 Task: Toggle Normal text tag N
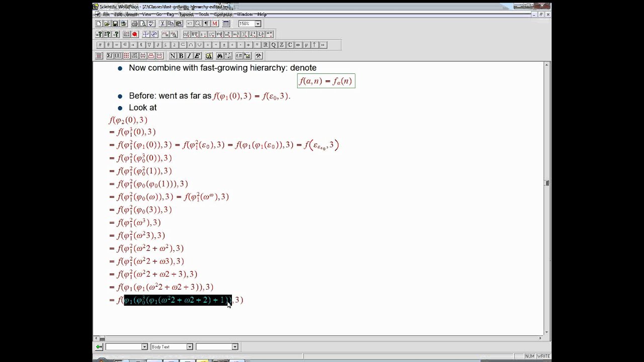point(173,55)
